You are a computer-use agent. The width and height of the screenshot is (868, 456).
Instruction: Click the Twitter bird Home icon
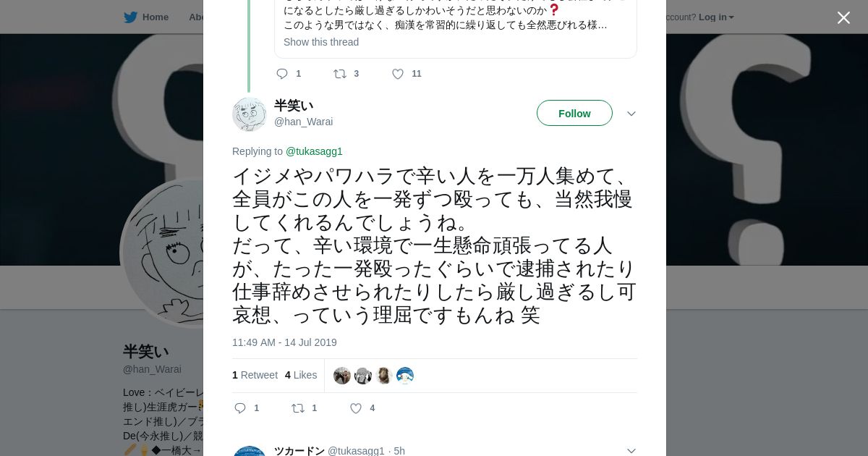[x=130, y=17]
